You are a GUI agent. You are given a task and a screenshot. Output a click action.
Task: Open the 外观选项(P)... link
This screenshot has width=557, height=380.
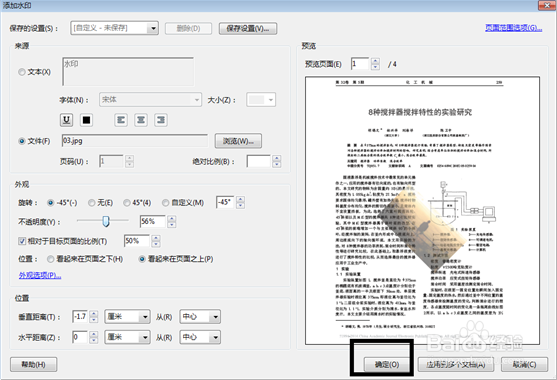40,275
